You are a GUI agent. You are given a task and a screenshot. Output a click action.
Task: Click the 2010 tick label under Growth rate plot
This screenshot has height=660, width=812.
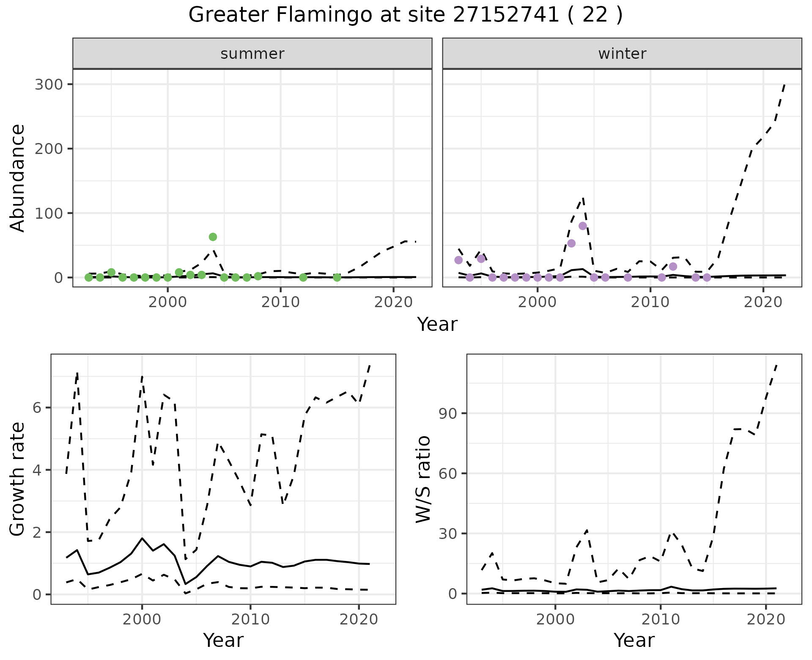tap(250, 620)
